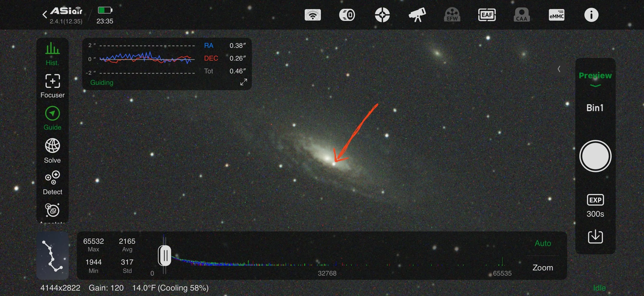
Task: Collapse the right side panel chevron
Action: 559,69
